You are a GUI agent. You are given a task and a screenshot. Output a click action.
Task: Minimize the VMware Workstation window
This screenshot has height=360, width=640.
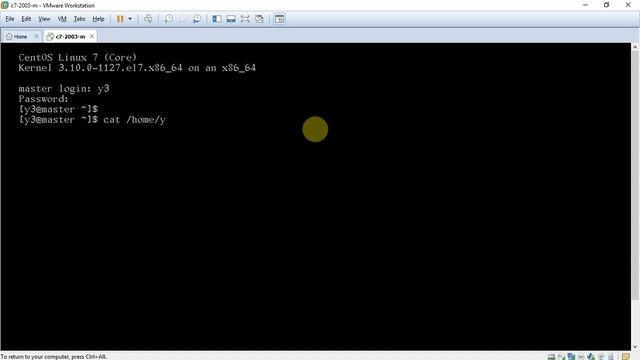[x=585, y=5]
